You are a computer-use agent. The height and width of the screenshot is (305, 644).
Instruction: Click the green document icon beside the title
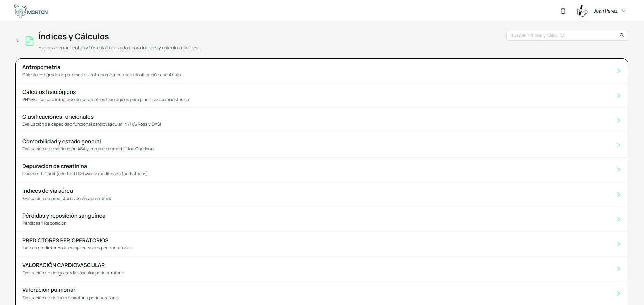pyautogui.click(x=29, y=41)
